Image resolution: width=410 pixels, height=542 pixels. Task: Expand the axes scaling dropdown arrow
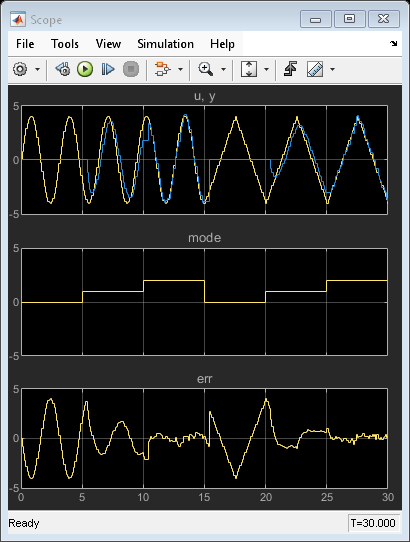click(266, 69)
